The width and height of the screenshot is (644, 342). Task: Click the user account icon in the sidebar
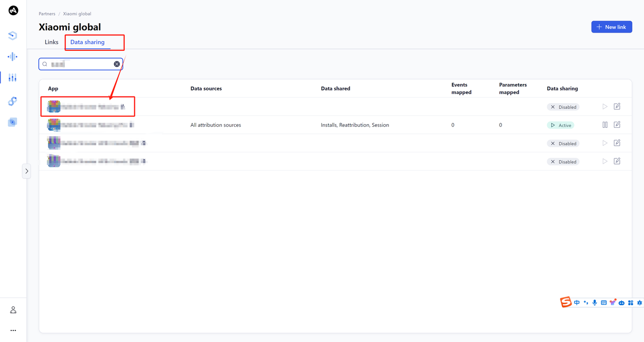(13, 310)
